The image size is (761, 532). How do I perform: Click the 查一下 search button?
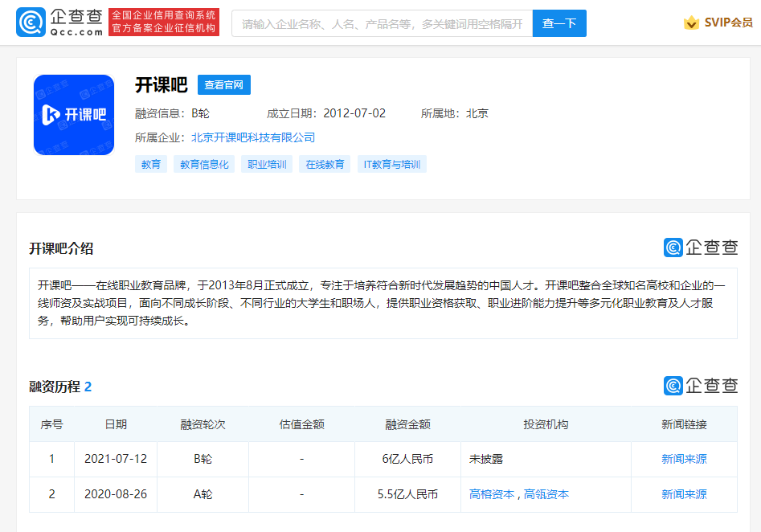pyautogui.click(x=559, y=23)
